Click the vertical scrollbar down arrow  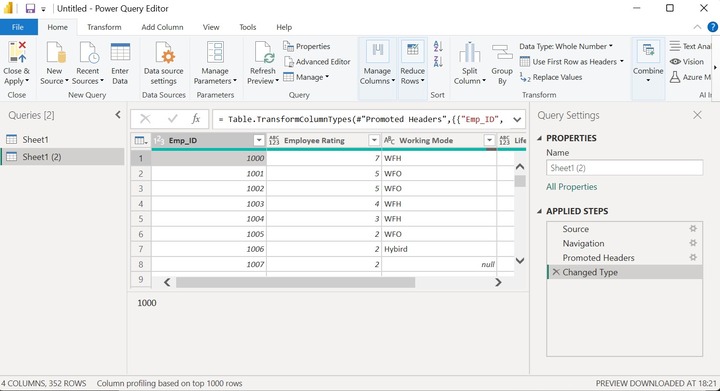[520, 261]
